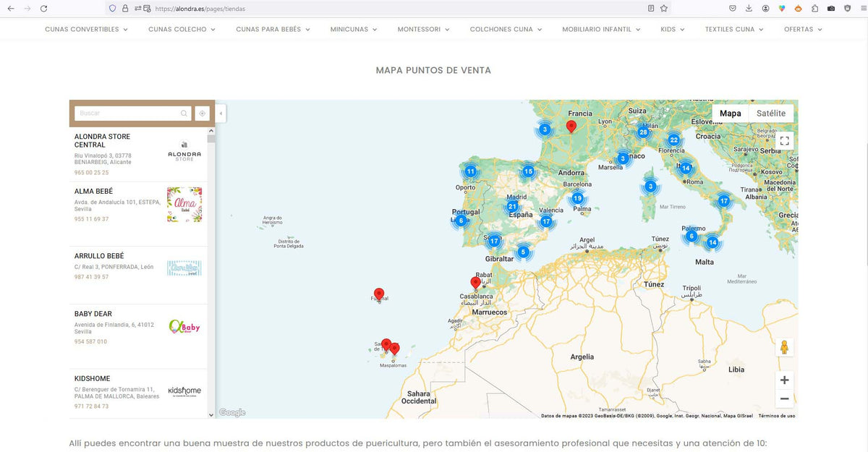Expand Montessori menu
868x452 pixels.
423,30
